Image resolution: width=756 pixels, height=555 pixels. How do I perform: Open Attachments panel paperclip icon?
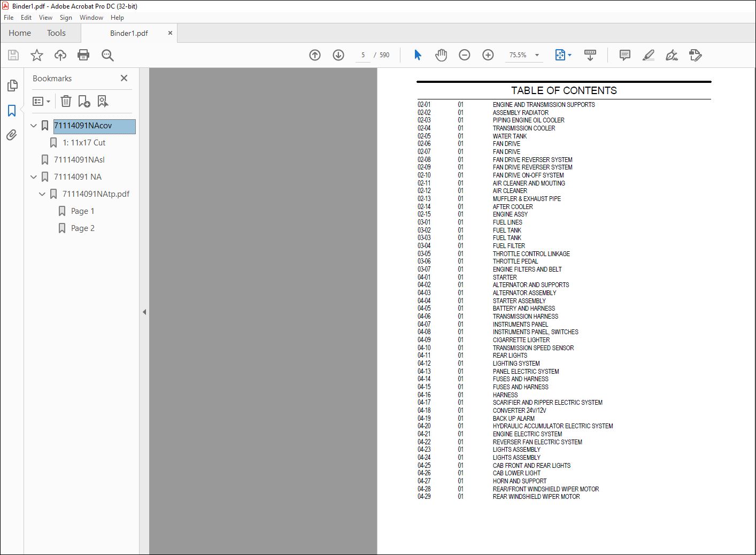(12, 135)
